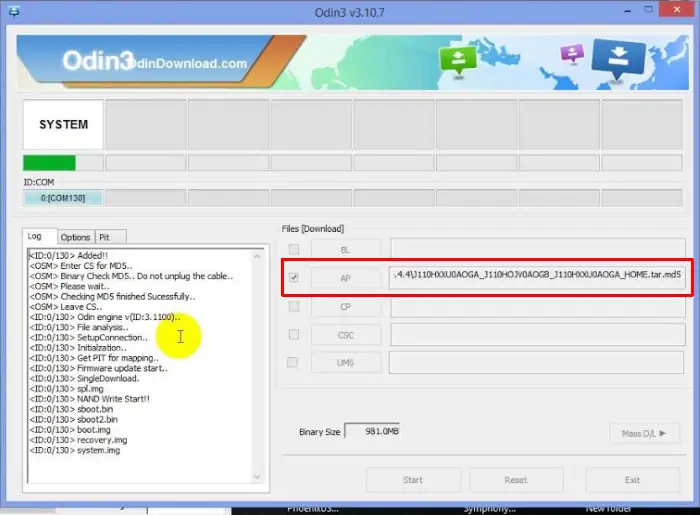The height and width of the screenshot is (515, 700).
Task: Click the 0:[COM130] port box
Action: click(63, 198)
